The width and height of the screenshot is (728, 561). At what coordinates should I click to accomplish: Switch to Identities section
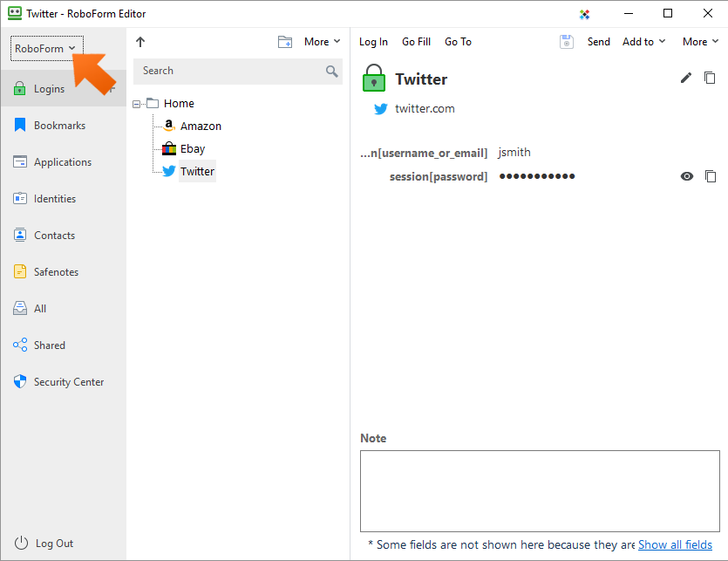click(x=63, y=198)
